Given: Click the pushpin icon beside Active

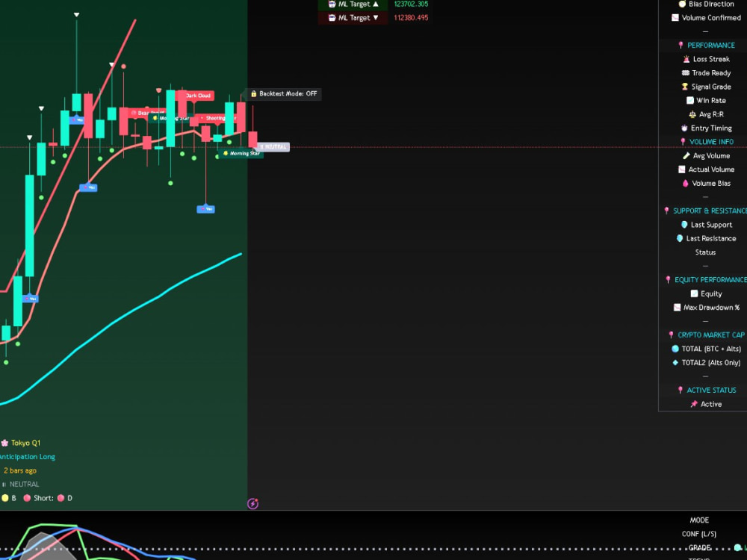Looking at the screenshot, I should tap(694, 404).
